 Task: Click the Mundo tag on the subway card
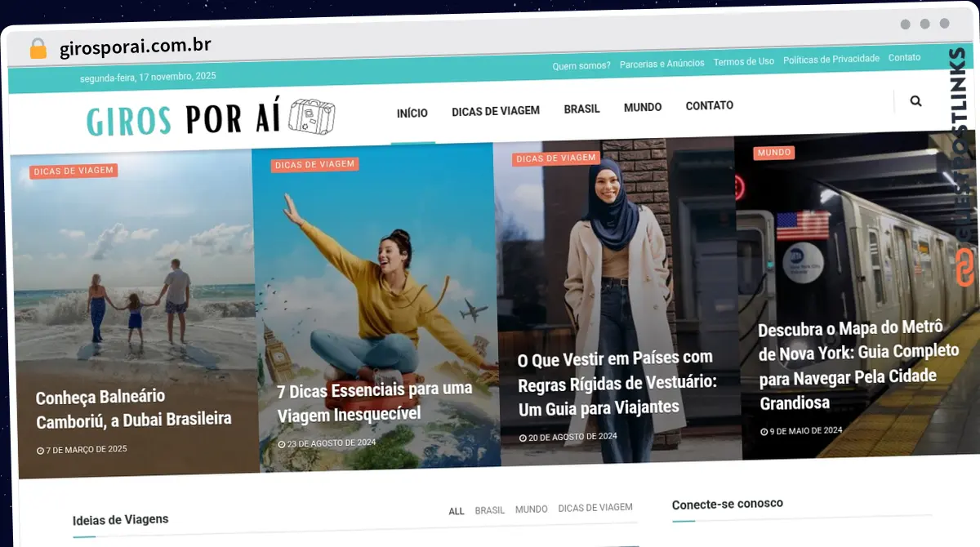pyautogui.click(x=774, y=153)
